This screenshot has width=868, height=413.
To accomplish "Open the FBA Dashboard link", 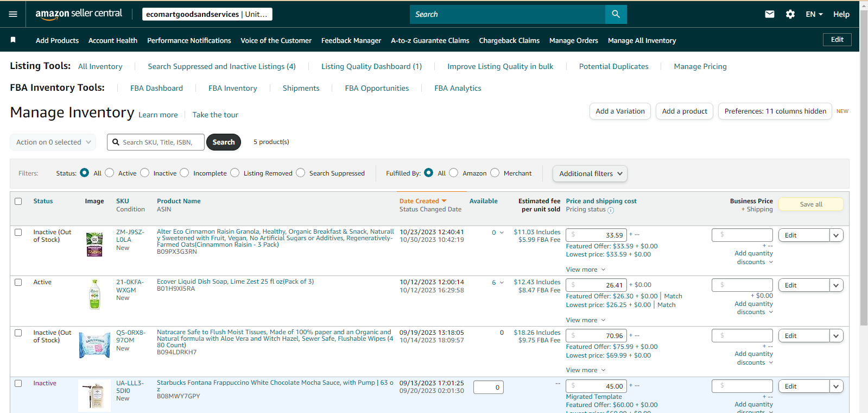I will 156,88.
